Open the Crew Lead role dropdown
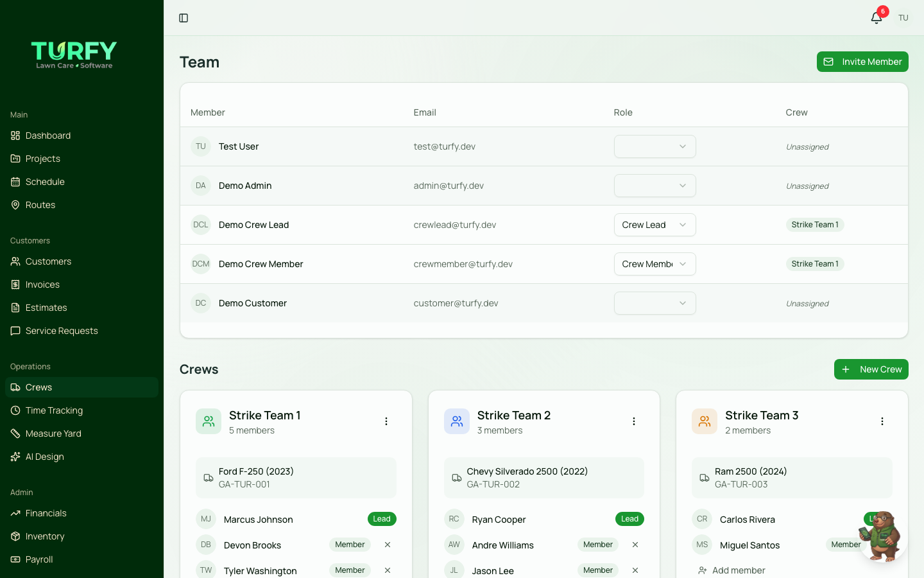The image size is (924, 578). click(x=655, y=225)
